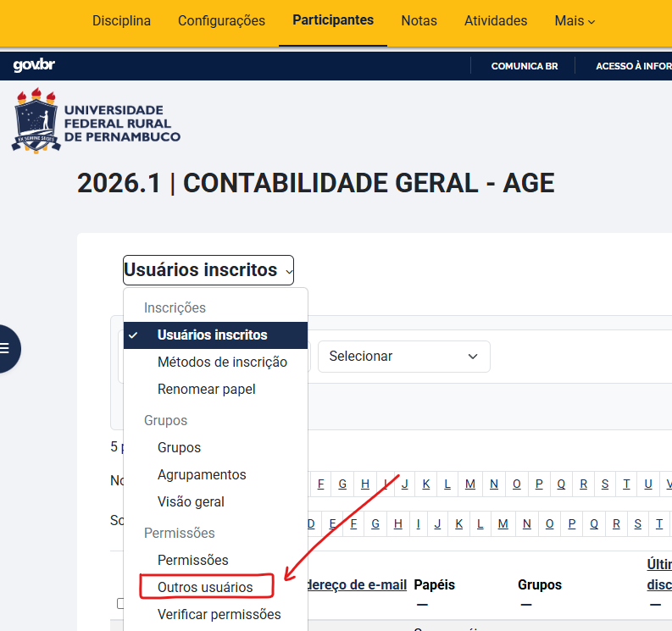Choose Usuários inscritos in the menu
The width and height of the screenshot is (672, 631).
point(215,335)
